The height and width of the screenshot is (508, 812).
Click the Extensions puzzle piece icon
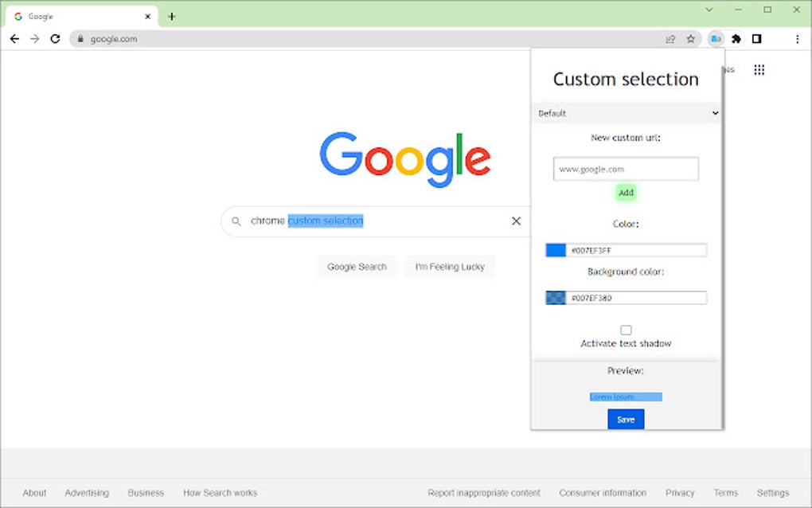736,38
